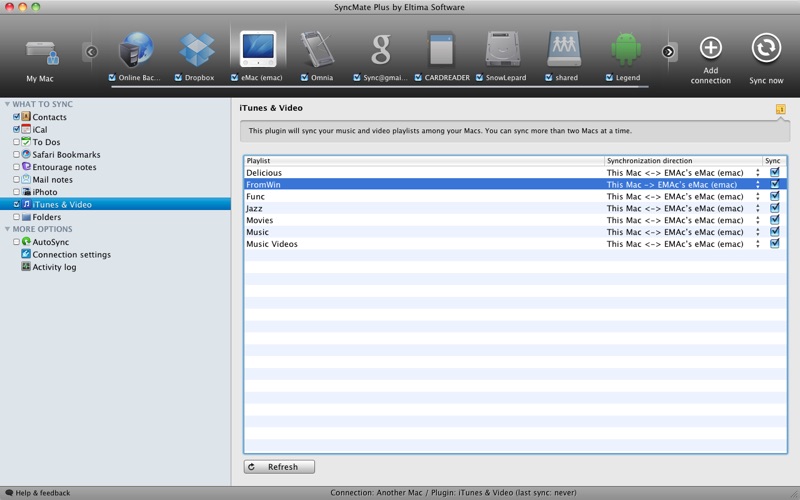800x500 pixels.
Task: Click the left arrow of connections list
Action: point(91,52)
